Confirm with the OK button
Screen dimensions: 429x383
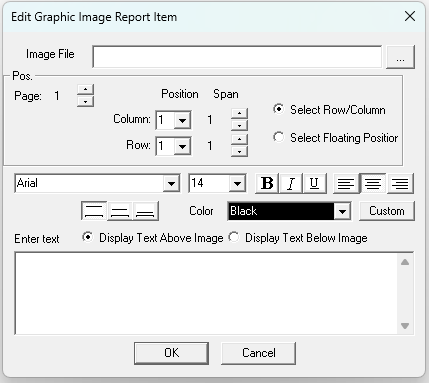click(x=171, y=353)
